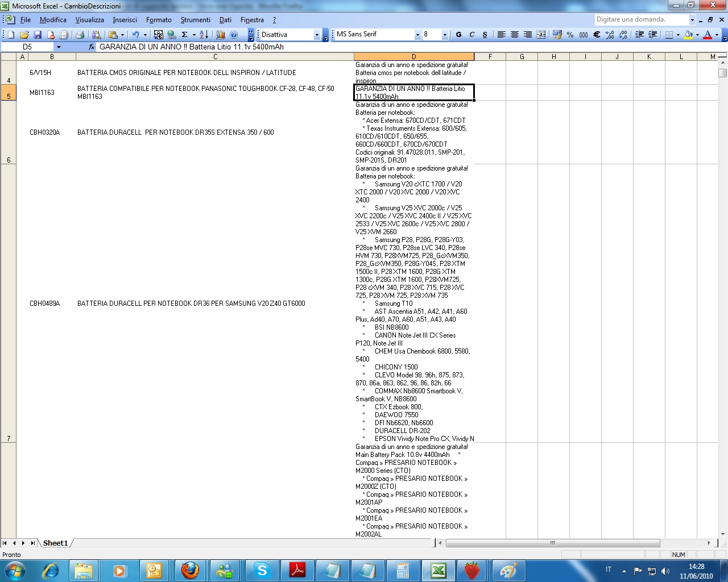Click in the 'Digitare una domanda' help box
The height and width of the screenshot is (582, 728).
point(642,19)
